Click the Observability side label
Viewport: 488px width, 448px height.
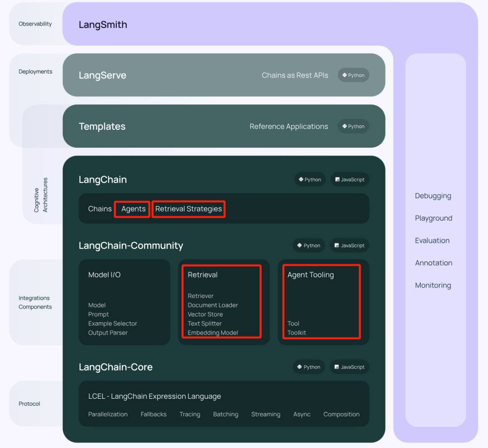(x=35, y=24)
